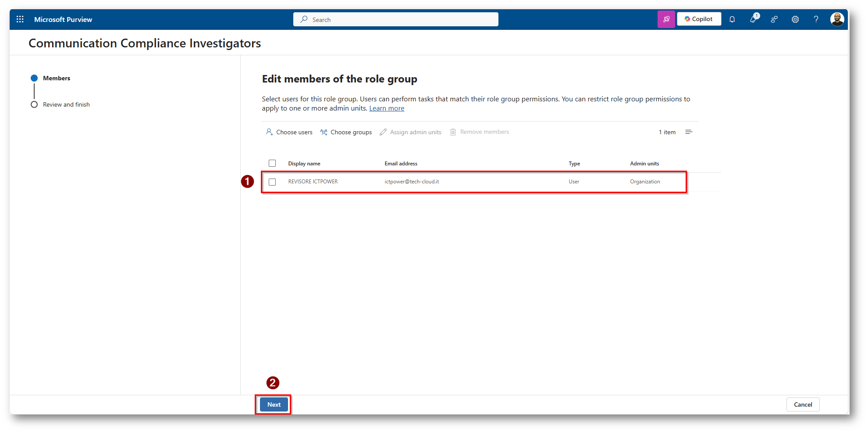Open the help question mark icon
Image resolution: width=868 pixels, height=433 pixels.
816,19
